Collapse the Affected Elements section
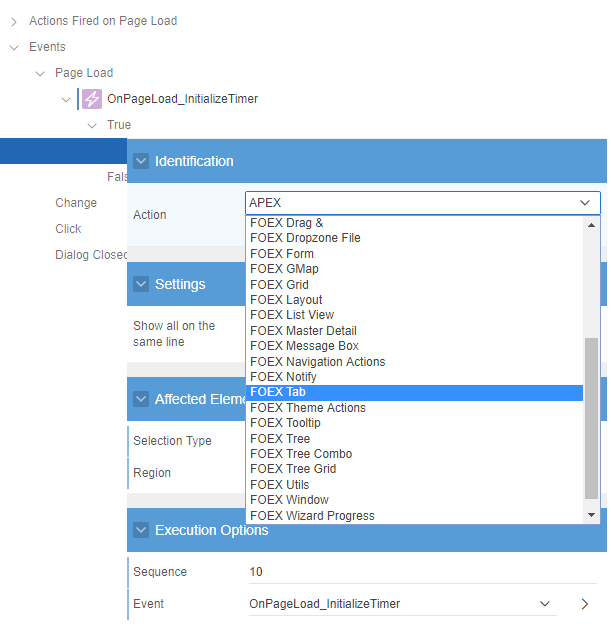Screen dimensions: 611x628 pyautogui.click(x=141, y=399)
